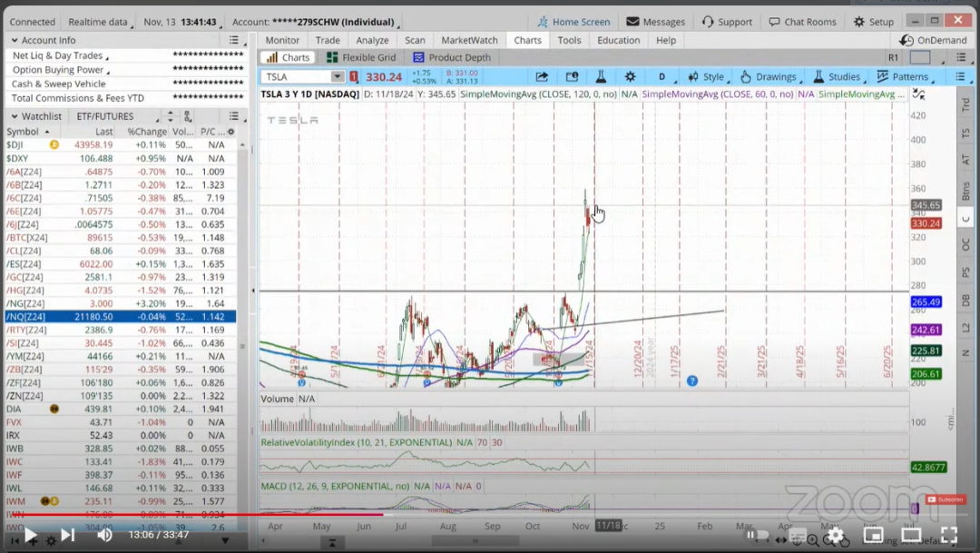
Task: Click the OnDemand button
Action: 933,40
